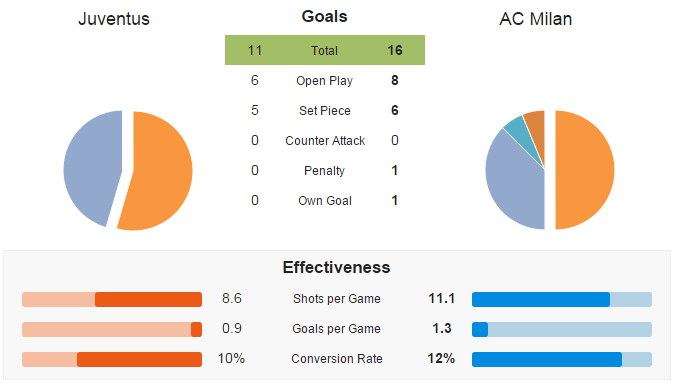Click AC Milan Goals per Game bar

coord(562,329)
